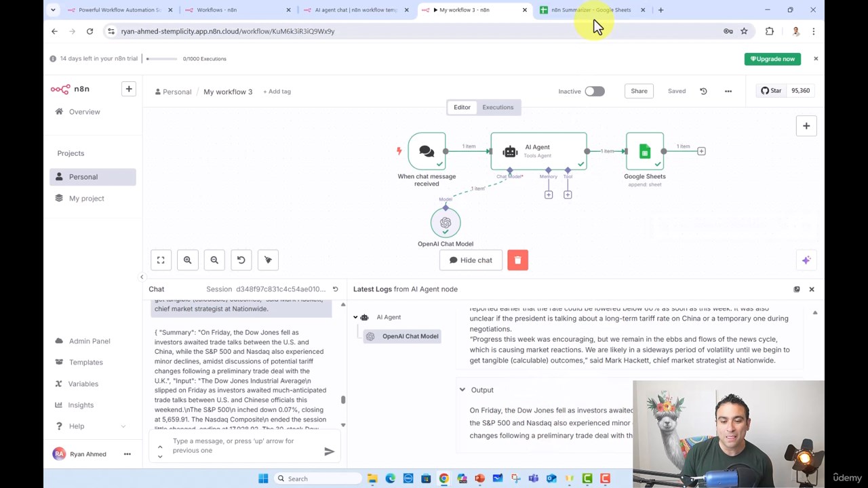
Task: Open the user menu next to Ryan Ahmed
Action: (127, 454)
